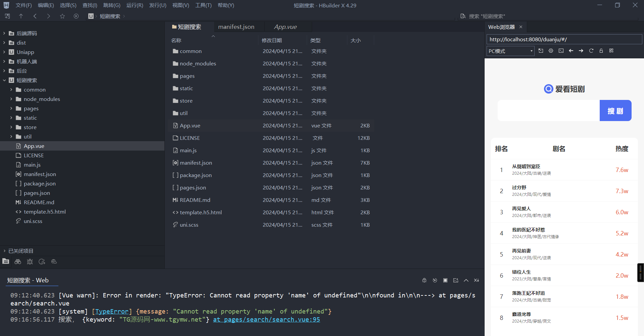Open the PC模式 device mode dropdown
The image size is (644, 336).
(510, 51)
